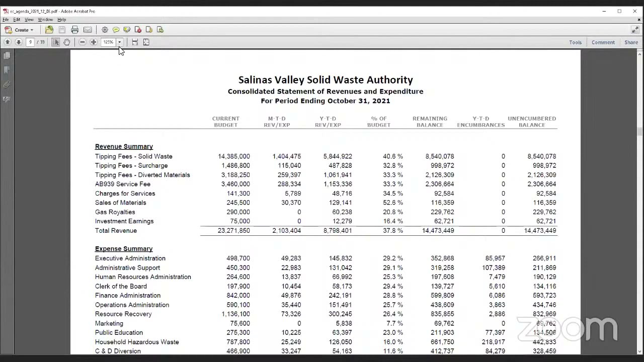
Task: Open Customize Quick Tools gear icon
Action: pos(105,30)
